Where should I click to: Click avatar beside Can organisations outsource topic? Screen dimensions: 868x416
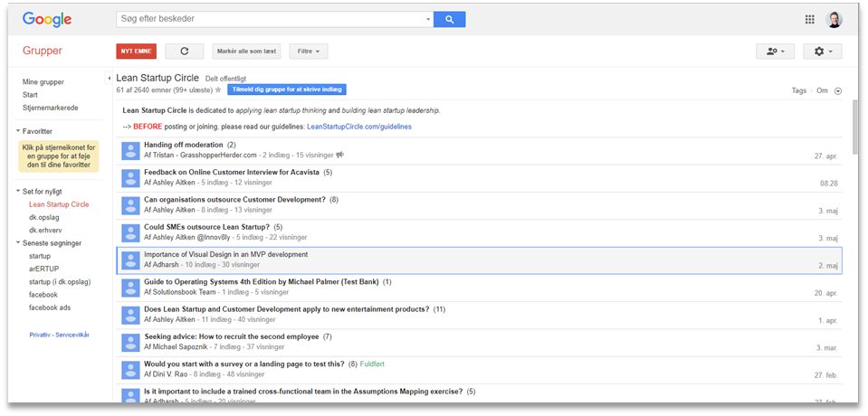point(130,205)
